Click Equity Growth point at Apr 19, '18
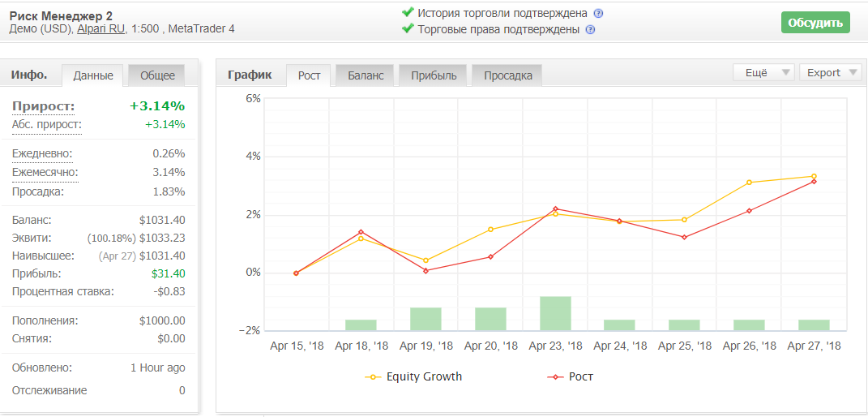Viewport: 868px width, 417px height. click(425, 260)
